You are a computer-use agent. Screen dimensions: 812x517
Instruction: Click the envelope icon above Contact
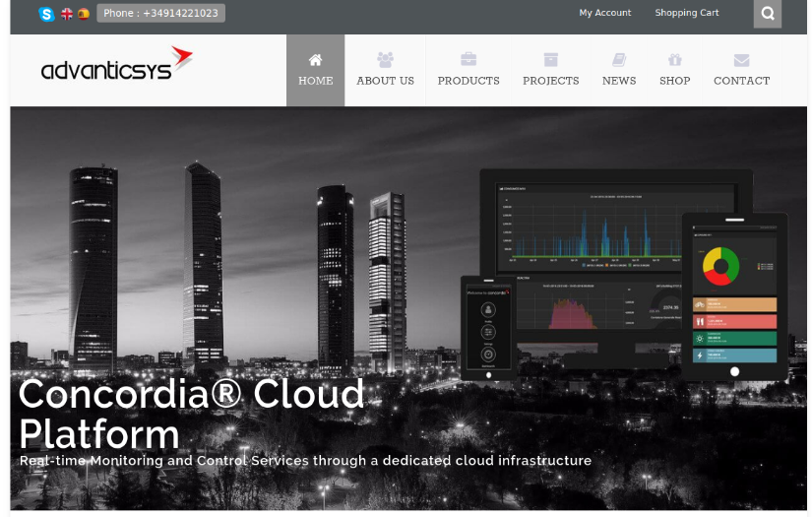pos(741,60)
